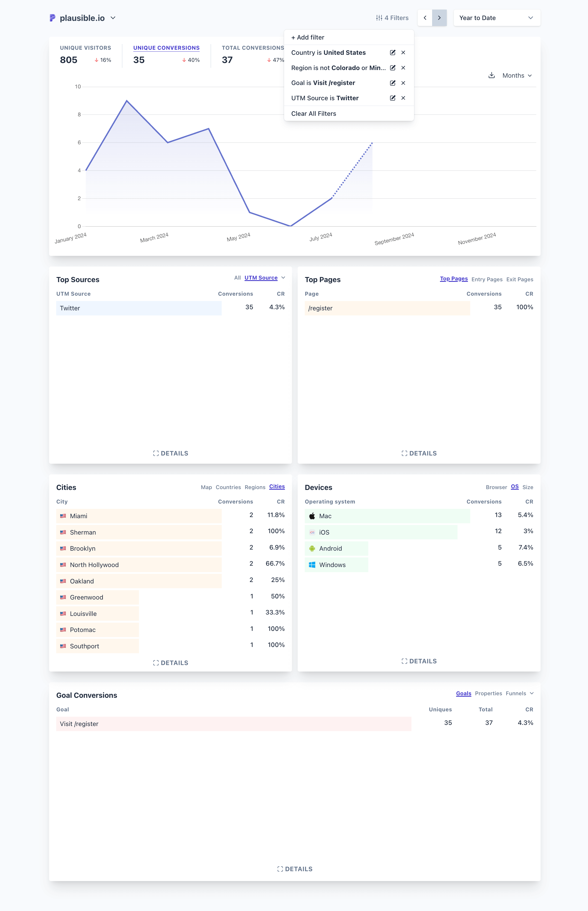This screenshot has height=911, width=588.
Task: Expand Top Sources details section
Action: (x=170, y=454)
